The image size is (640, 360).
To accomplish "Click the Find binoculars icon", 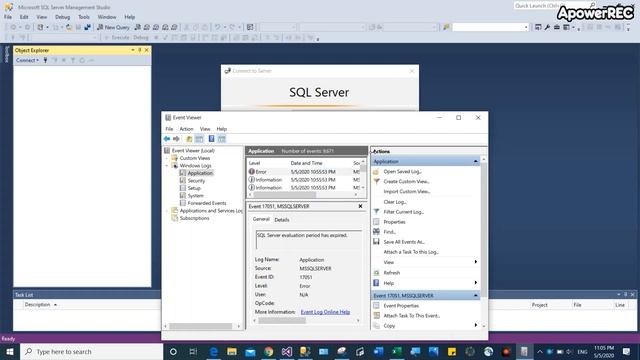I will coord(376,231).
